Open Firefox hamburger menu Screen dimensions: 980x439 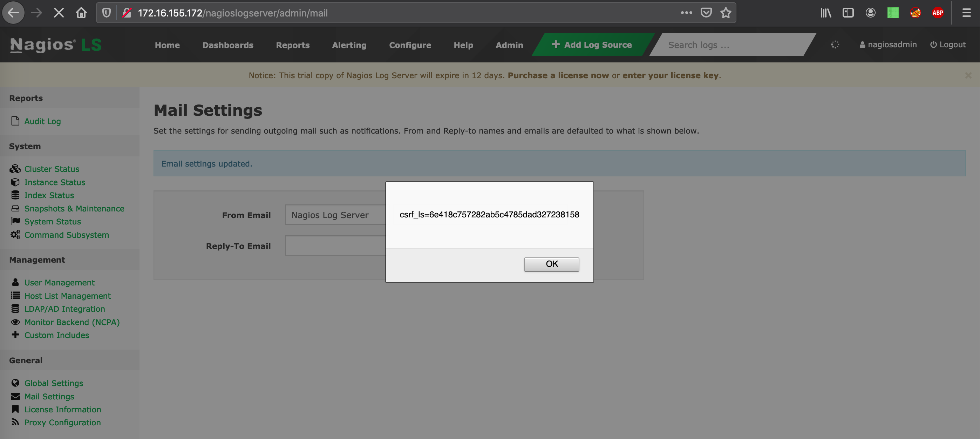(966, 13)
